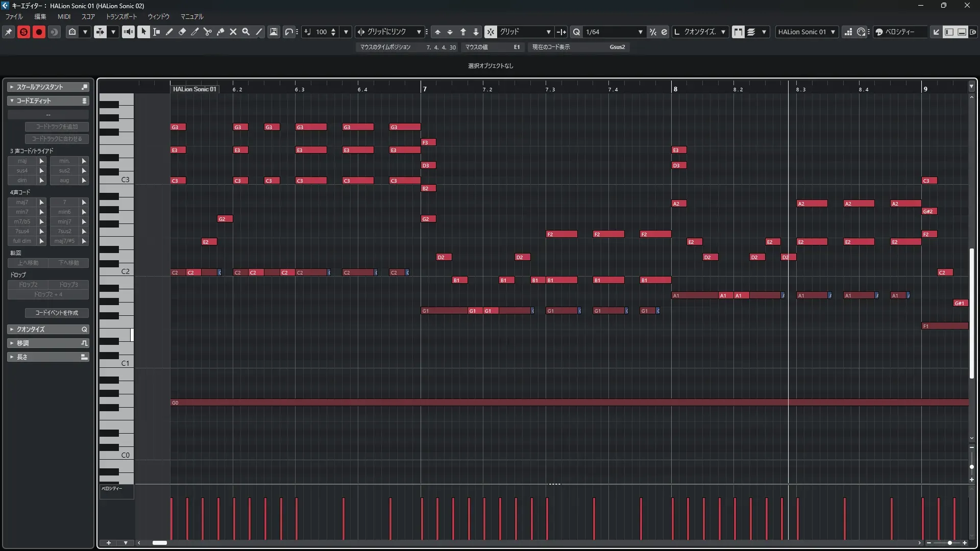Open the トランスポート menu
Viewport: 980px width, 551px height.
pyautogui.click(x=121, y=17)
